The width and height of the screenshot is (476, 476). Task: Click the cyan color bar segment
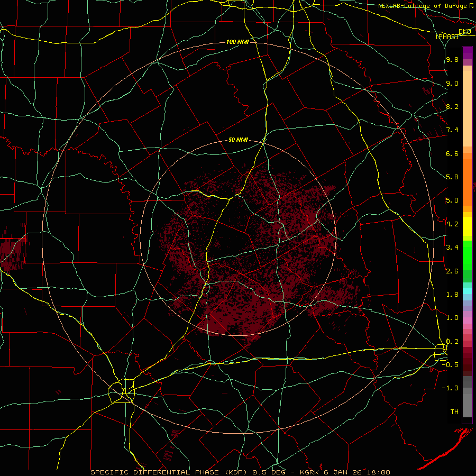pos(467,290)
